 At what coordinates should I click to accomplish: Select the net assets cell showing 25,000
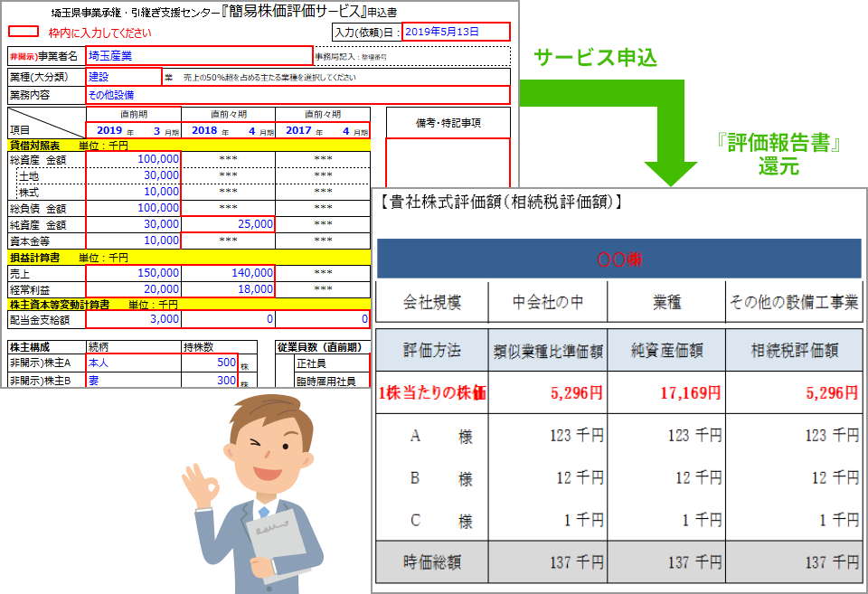(x=228, y=223)
